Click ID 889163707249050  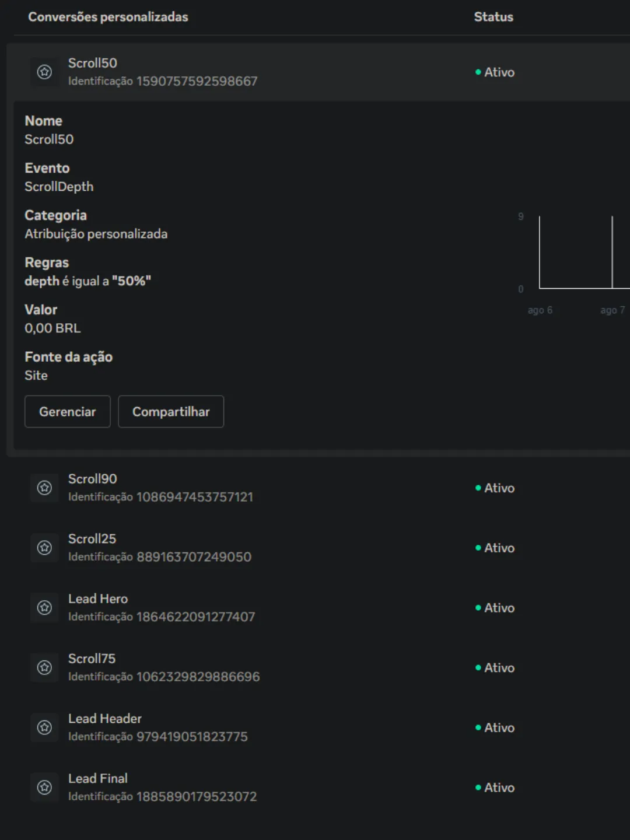pos(194,557)
